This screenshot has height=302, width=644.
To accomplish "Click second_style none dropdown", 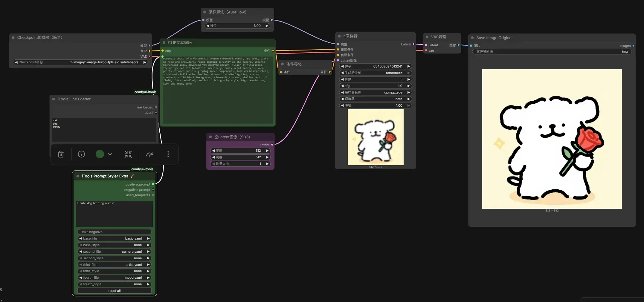I will pos(115,258).
